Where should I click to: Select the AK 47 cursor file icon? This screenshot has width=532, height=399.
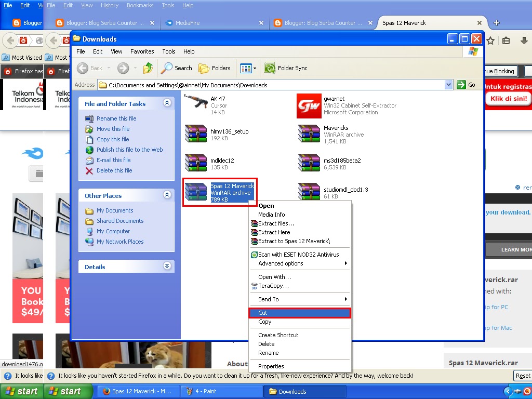coord(196,101)
